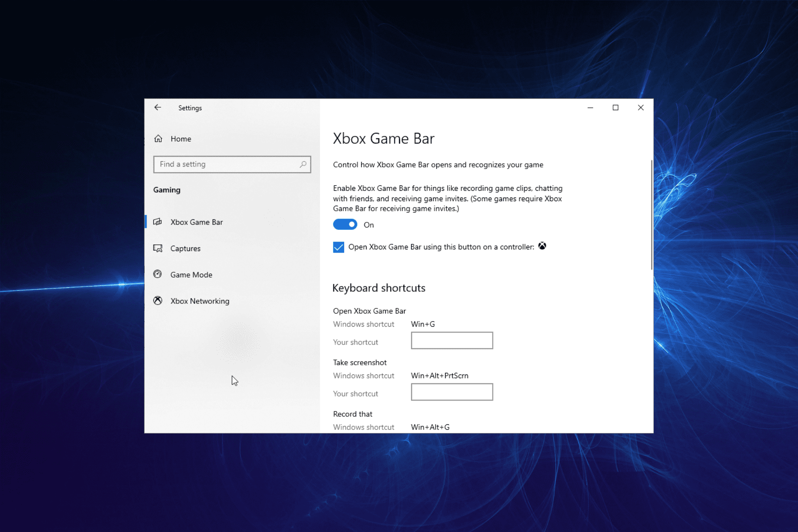Maximize the Settings window
This screenshot has width=798, height=532.
[616, 108]
